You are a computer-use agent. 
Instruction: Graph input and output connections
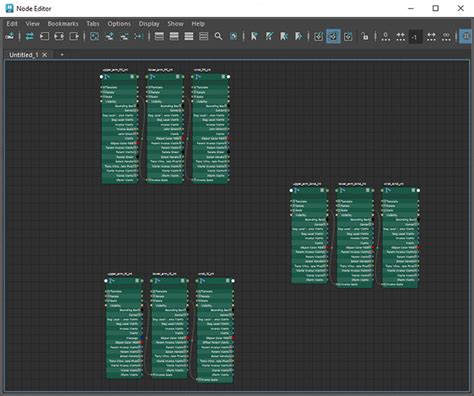(59, 36)
